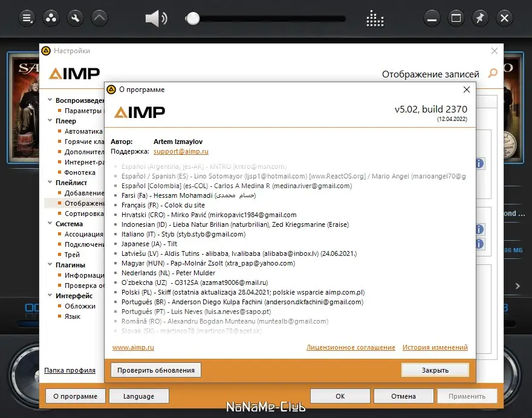Select Проверка обновлений tree item

pos(84,286)
